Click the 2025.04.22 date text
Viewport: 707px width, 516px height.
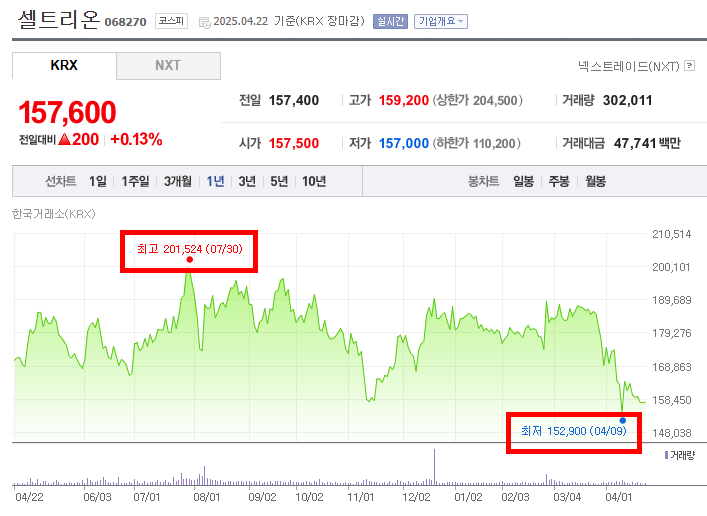pyautogui.click(x=240, y=21)
